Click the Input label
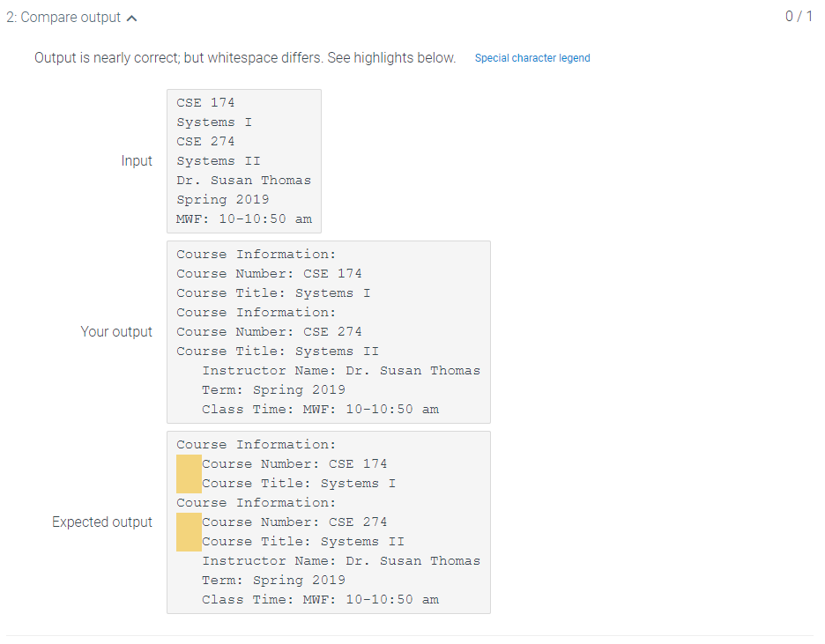Image resolution: width=825 pixels, height=644 pixels. point(137,160)
